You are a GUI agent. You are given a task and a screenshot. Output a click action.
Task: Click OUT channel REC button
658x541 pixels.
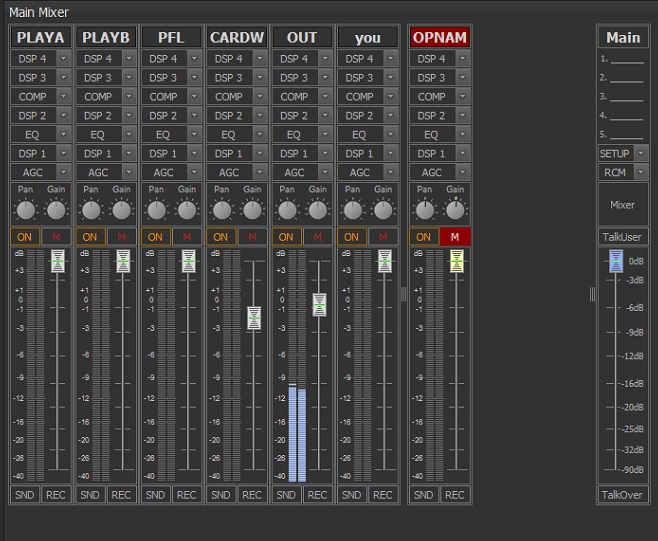(318, 495)
